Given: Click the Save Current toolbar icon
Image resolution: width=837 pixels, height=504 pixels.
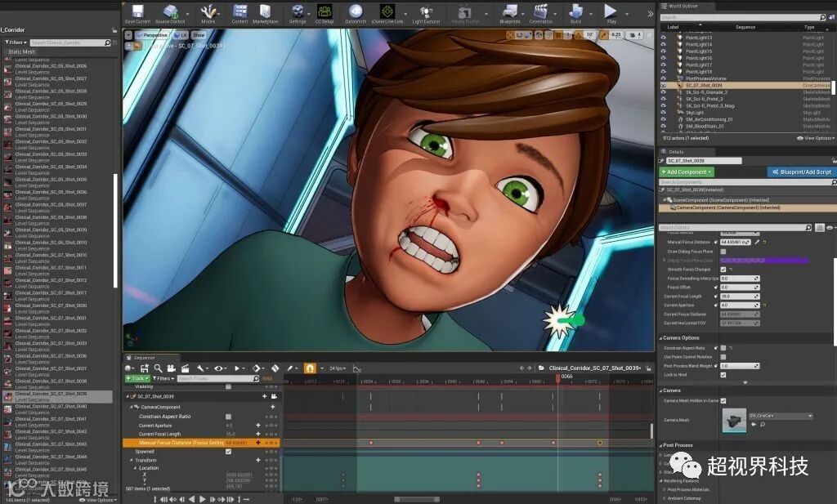Looking at the screenshot, I should coord(137,12).
